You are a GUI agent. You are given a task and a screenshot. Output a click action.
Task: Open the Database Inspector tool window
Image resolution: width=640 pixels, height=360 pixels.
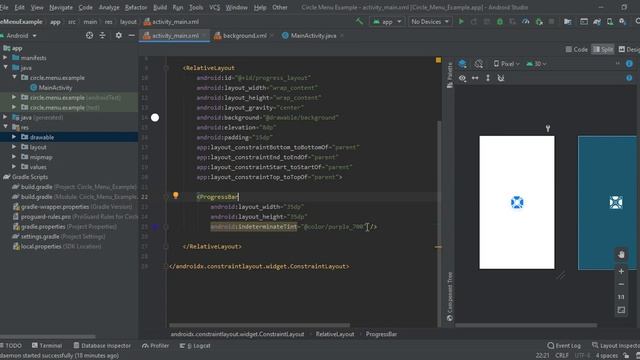pos(102,345)
